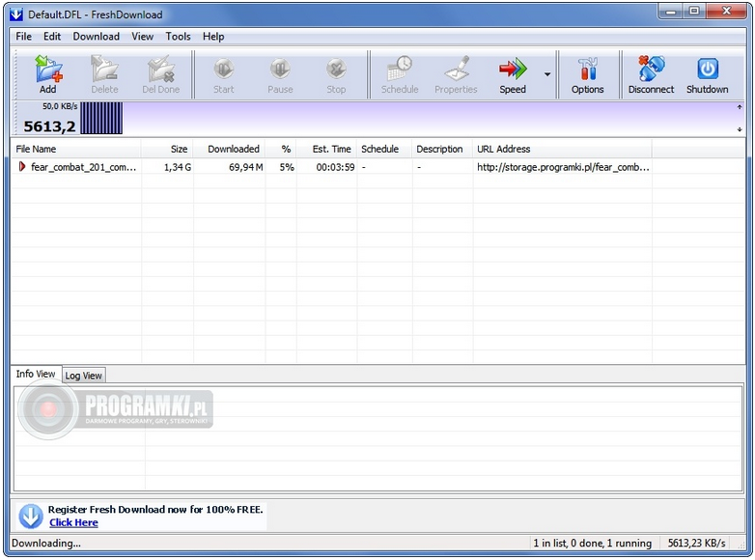Click the 5613,23 KB/s status bar speed
The image size is (755, 560).
point(696,544)
